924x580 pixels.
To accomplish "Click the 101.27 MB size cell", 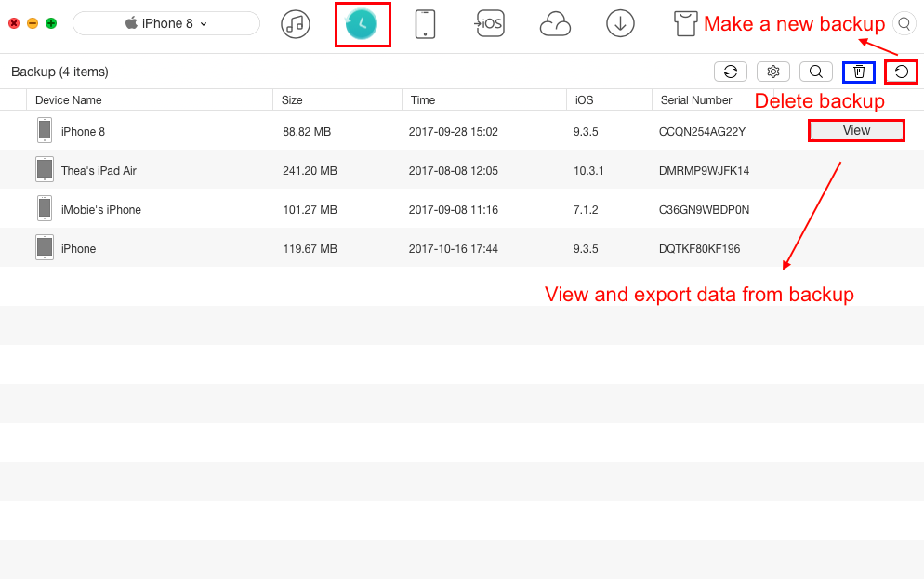I will click(x=310, y=210).
